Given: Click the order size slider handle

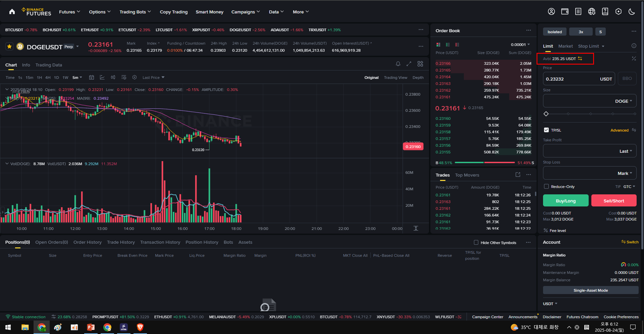Looking at the screenshot, I should pyautogui.click(x=546, y=114).
